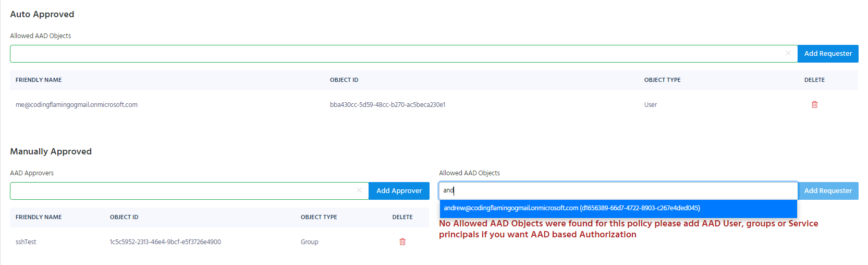Select the sshTest row name
Screen dimensions: 868x265
26,242
